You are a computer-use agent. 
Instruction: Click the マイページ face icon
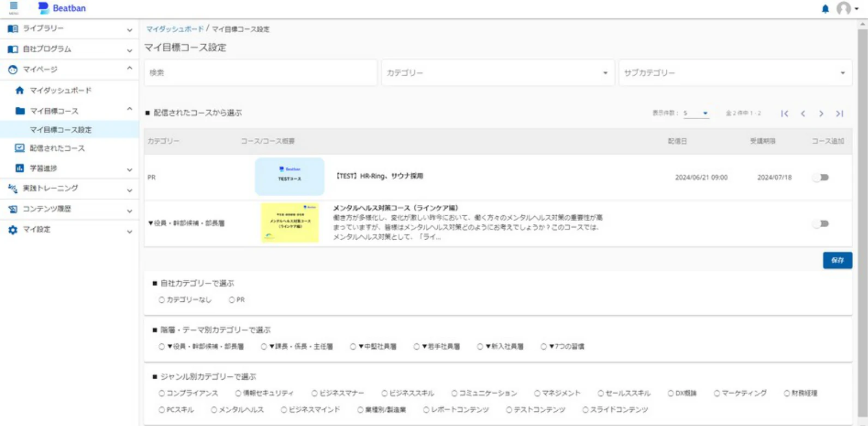coord(13,70)
